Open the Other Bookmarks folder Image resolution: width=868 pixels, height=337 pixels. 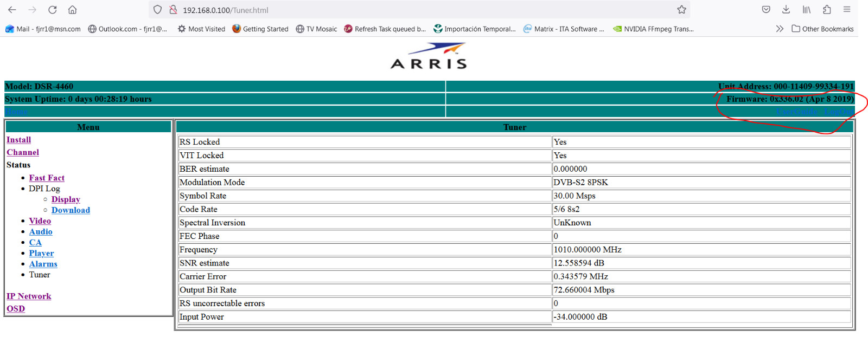tap(822, 29)
